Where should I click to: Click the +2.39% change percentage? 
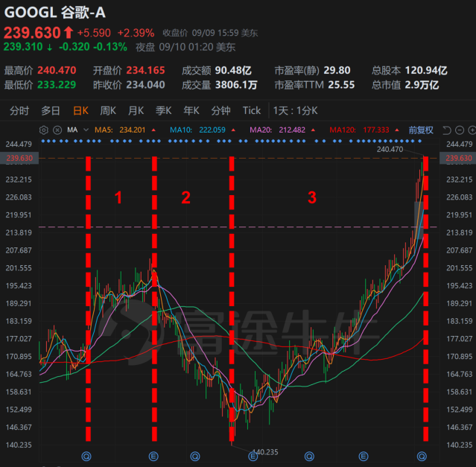136,33
